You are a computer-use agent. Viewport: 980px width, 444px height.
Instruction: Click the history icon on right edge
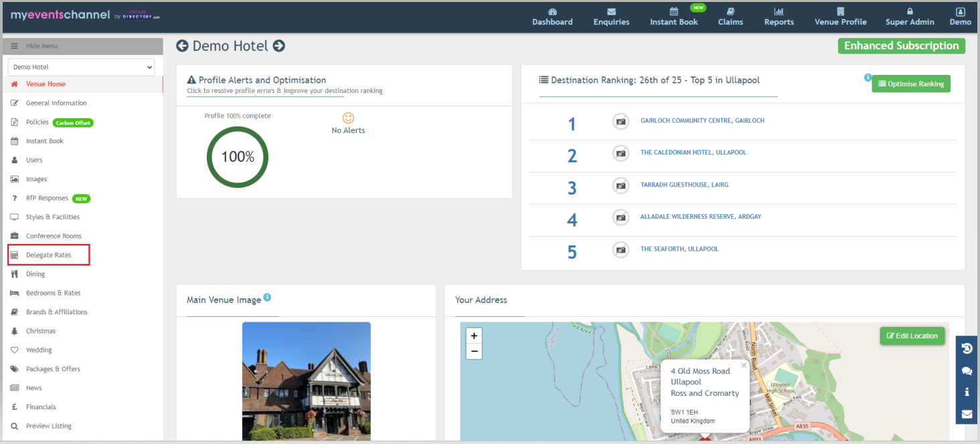967,348
